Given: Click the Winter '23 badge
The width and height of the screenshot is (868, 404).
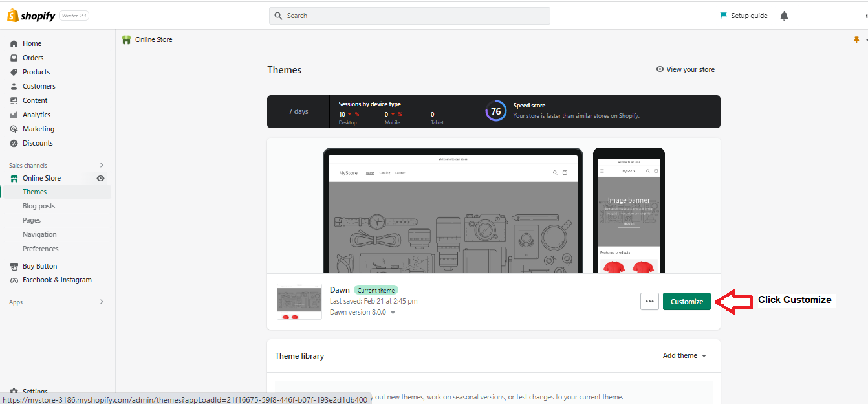Looking at the screenshot, I should point(74,16).
